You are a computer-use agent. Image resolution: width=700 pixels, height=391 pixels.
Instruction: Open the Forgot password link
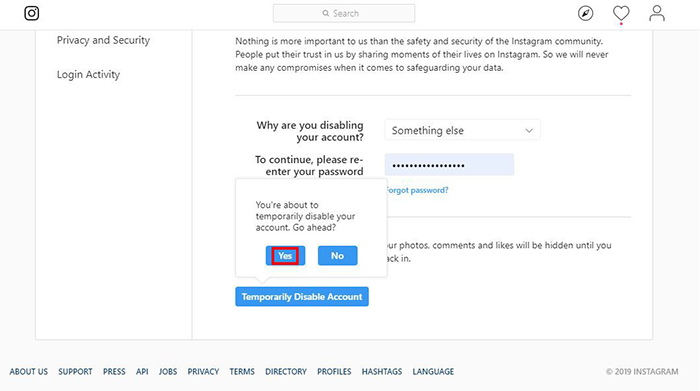(417, 190)
